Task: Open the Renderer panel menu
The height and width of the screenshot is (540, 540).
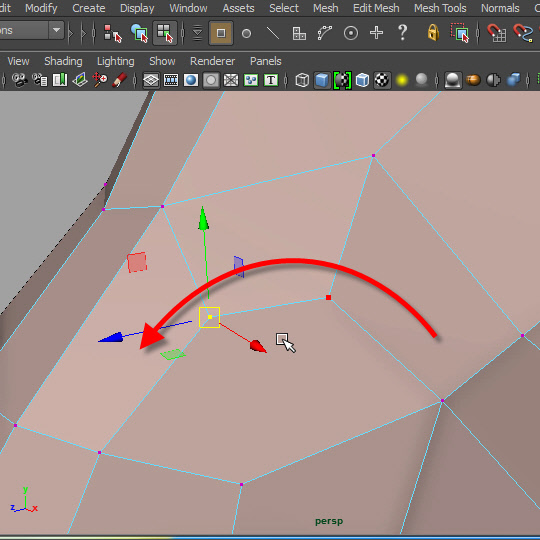Action: click(212, 61)
